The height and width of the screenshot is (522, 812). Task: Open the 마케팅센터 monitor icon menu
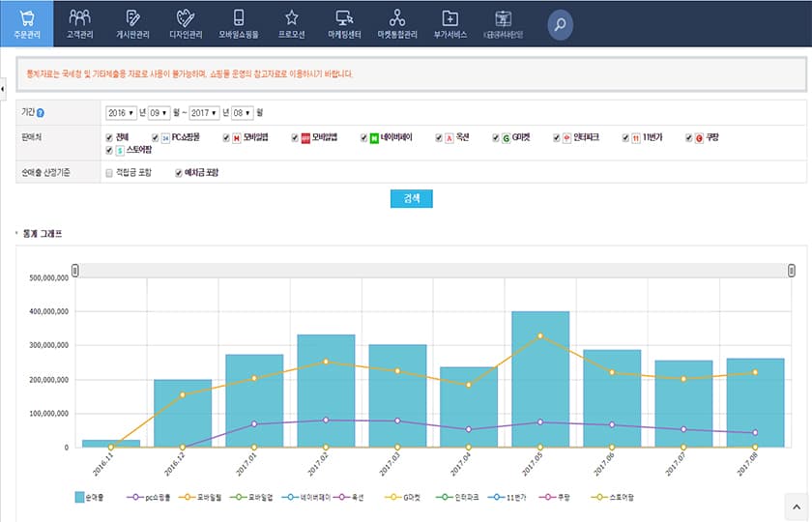tap(344, 24)
